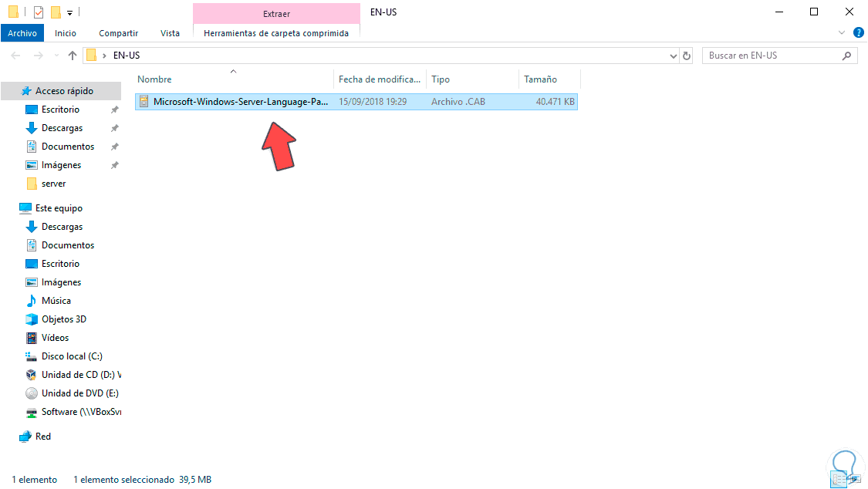Open the server folder in quick access
This screenshot has width=868, height=489.
point(54,184)
